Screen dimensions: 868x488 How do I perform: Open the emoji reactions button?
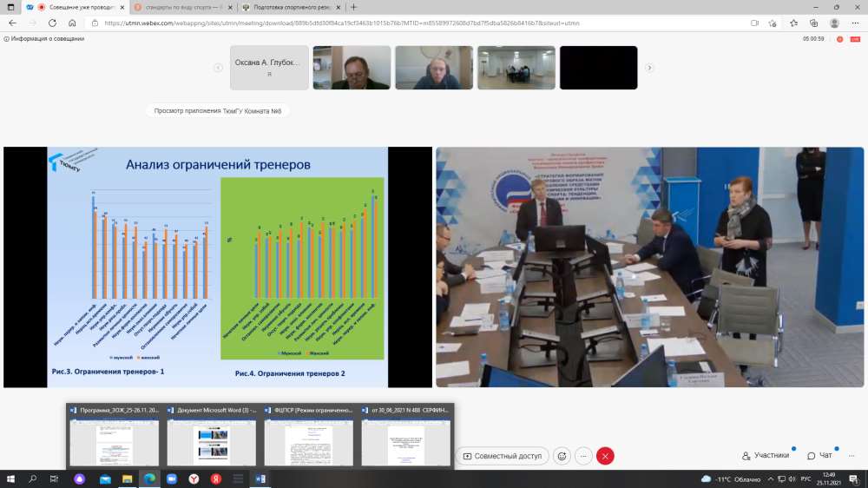click(x=562, y=456)
